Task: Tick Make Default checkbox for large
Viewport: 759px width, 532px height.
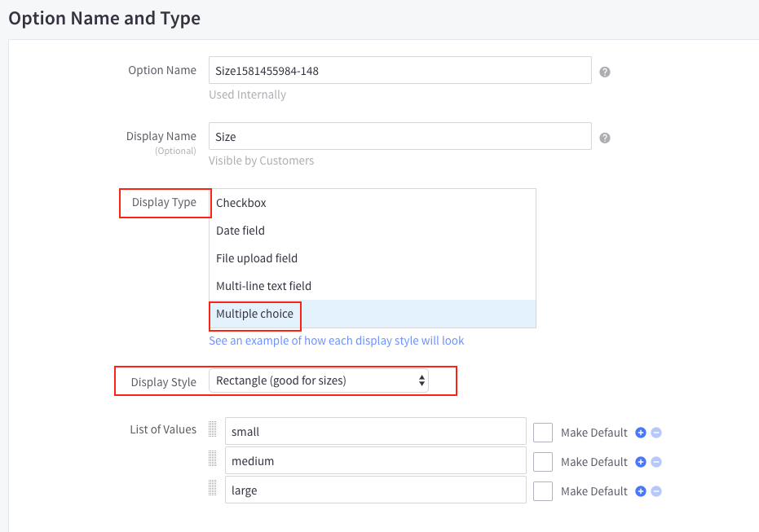Action: coord(543,491)
